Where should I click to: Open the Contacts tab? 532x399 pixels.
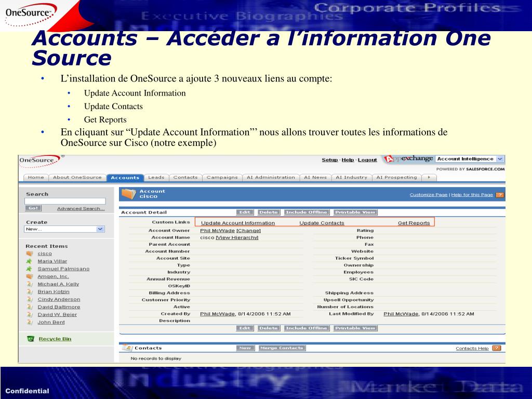tap(185, 177)
